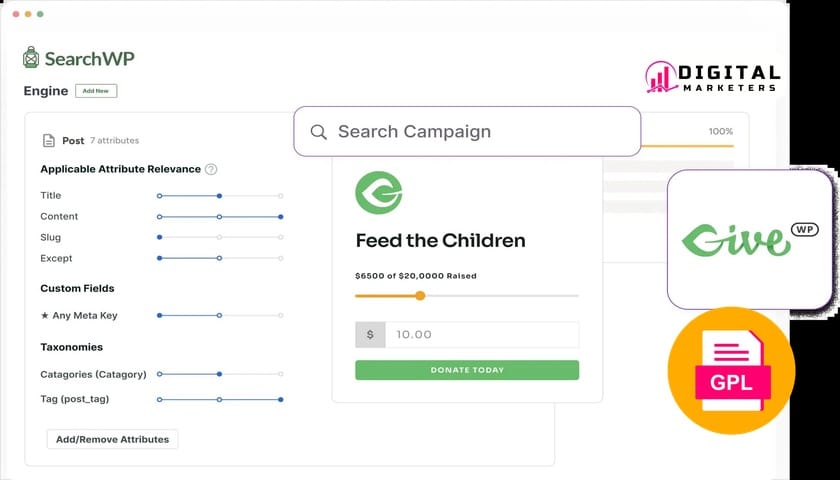Set Title relevance slider to middle point

[x=219, y=196]
